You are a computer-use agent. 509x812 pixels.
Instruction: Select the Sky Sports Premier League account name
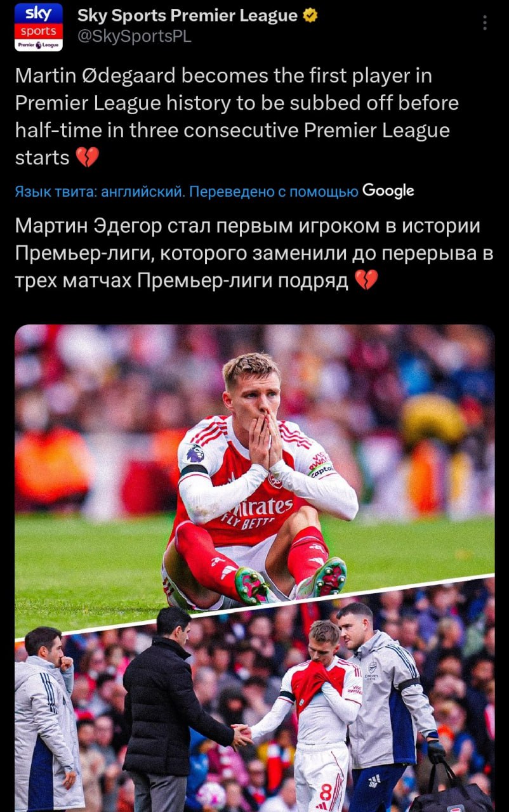[188, 16]
